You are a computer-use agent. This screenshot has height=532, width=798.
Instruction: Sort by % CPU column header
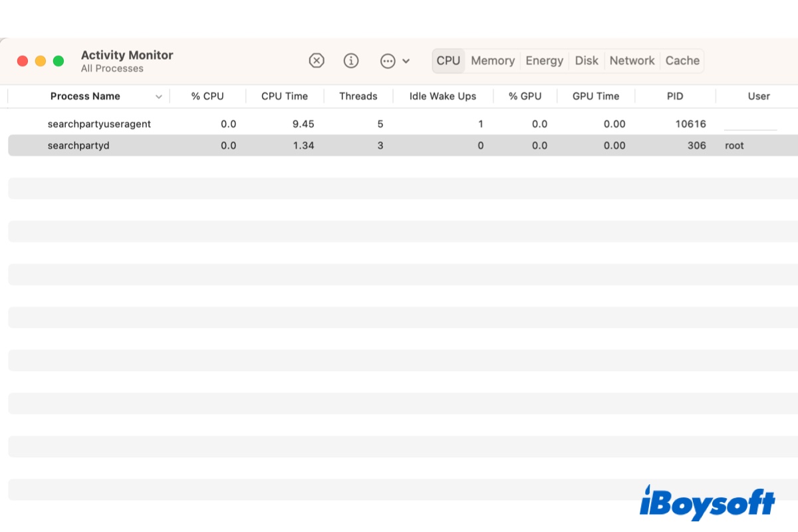point(207,96)
